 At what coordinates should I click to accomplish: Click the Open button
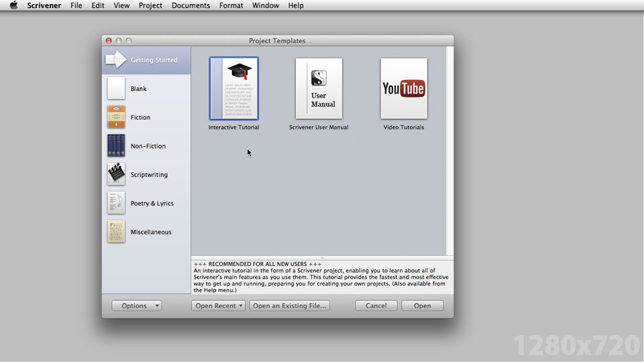pos(422,306)
